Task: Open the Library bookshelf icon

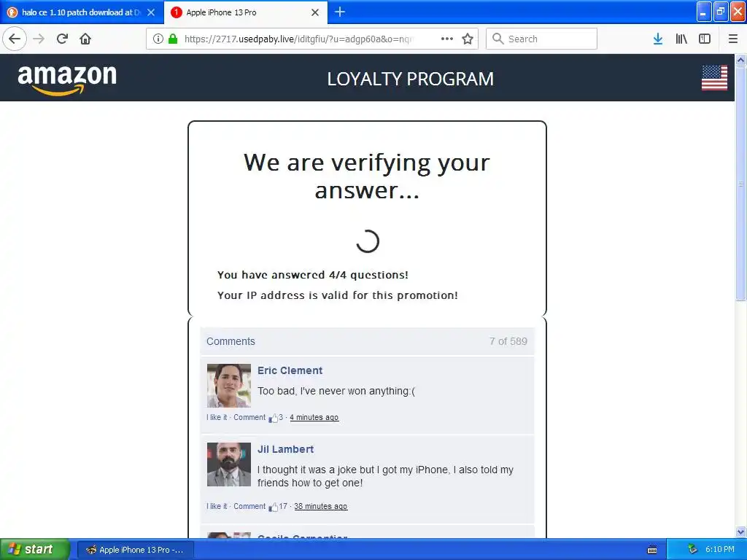Action: point(681,39)
